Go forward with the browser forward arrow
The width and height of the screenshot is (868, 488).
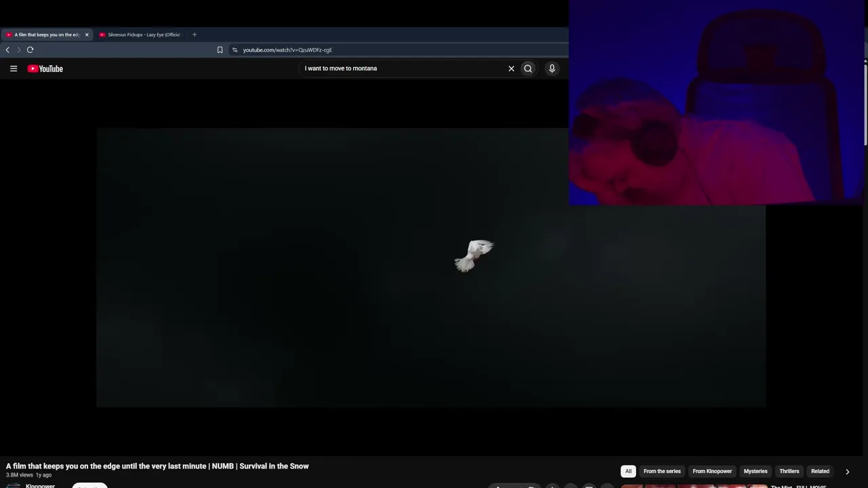(x=19, y=49)
